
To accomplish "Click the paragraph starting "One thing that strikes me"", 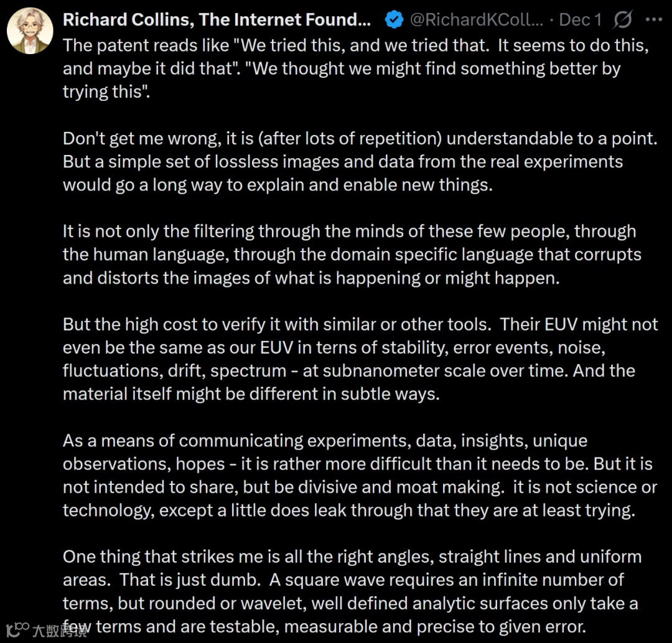I will point(352,591).
